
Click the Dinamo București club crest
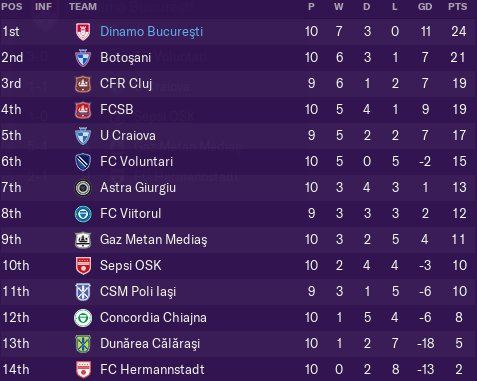click(x=83, y=32)
